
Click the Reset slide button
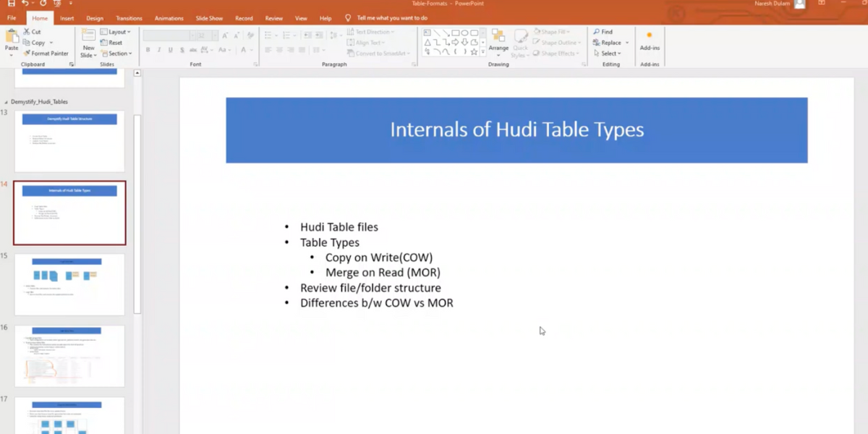111,43
